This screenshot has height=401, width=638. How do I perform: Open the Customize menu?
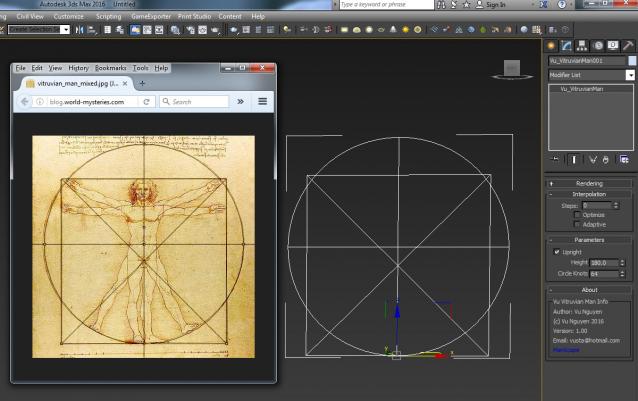[x=68, y=16]
